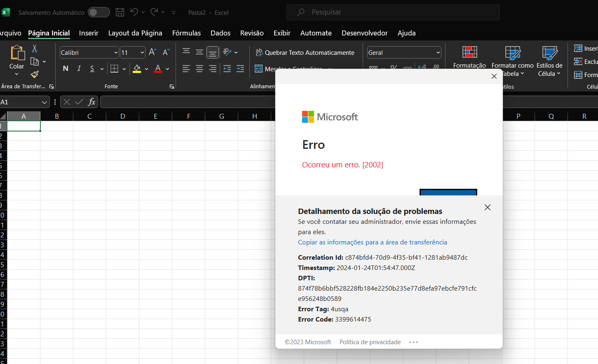Viewport: 598px width, 364px height.
Task: Click the decrease indent icon
Action: coord(227,68)
